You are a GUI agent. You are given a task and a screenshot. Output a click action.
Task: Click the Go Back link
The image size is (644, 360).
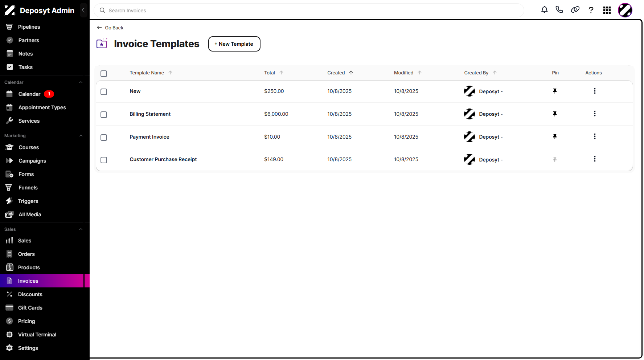(110, 28)
